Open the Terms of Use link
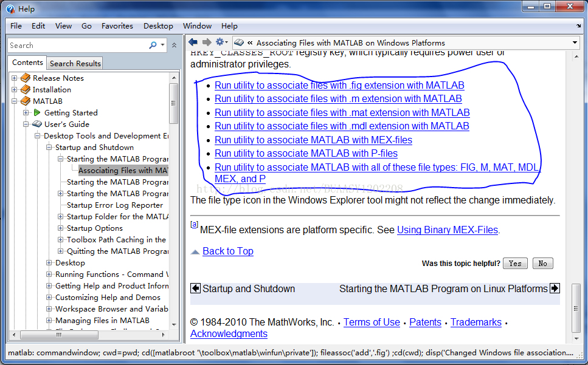This screenshot has width=588, height=365. [x=372, y=322]
